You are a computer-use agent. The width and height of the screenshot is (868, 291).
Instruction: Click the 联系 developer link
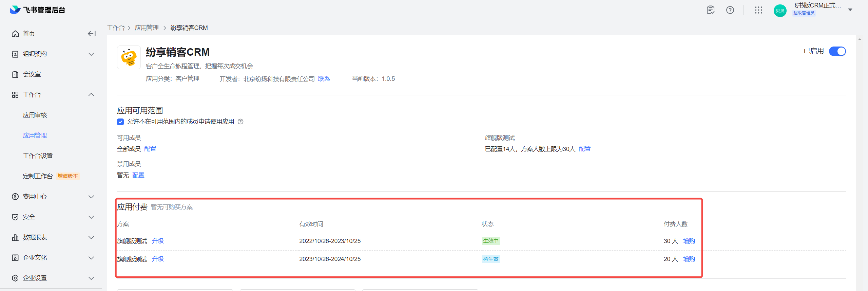coord(324,79)
